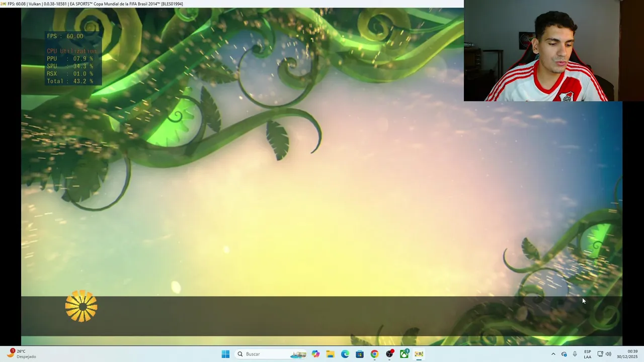Screen dimensions: 644x362
Task: Open Microsoft Store from the taskbar
Action: pos(360,354)
